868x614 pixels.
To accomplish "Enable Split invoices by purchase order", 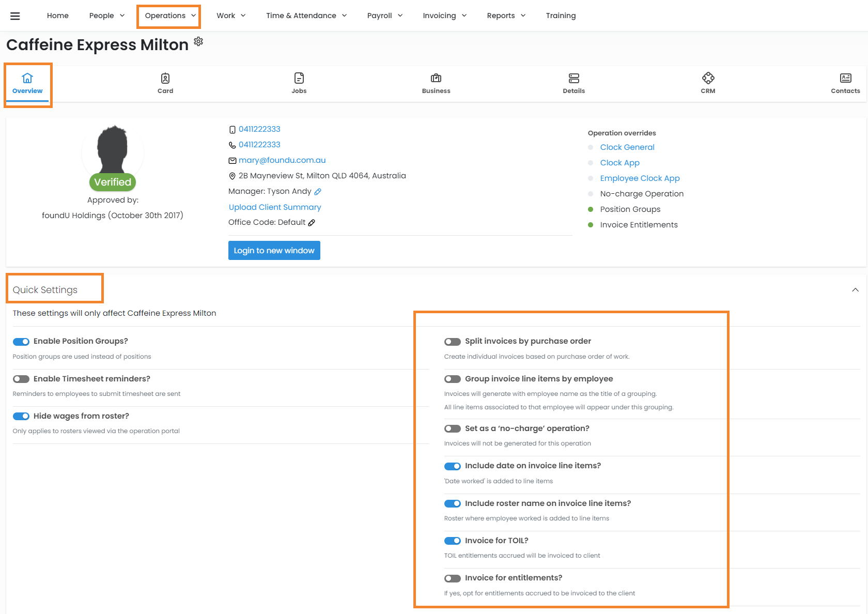I will [x=453, y=342].
